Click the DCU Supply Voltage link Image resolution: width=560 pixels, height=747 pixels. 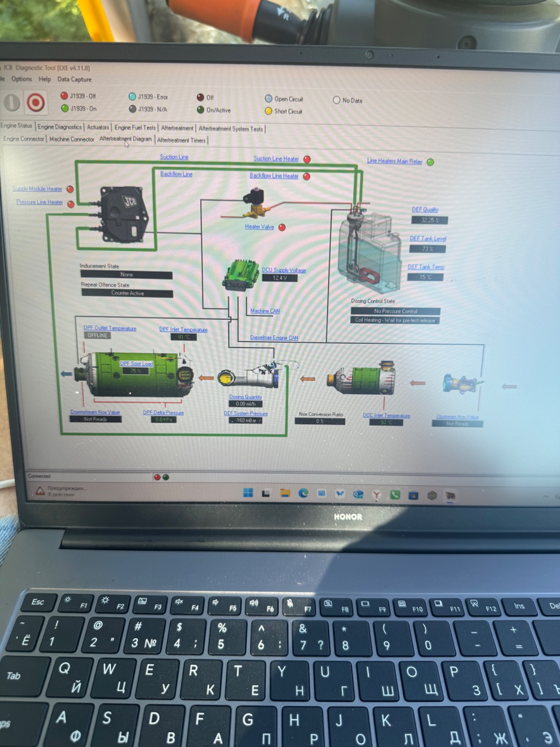284,270
